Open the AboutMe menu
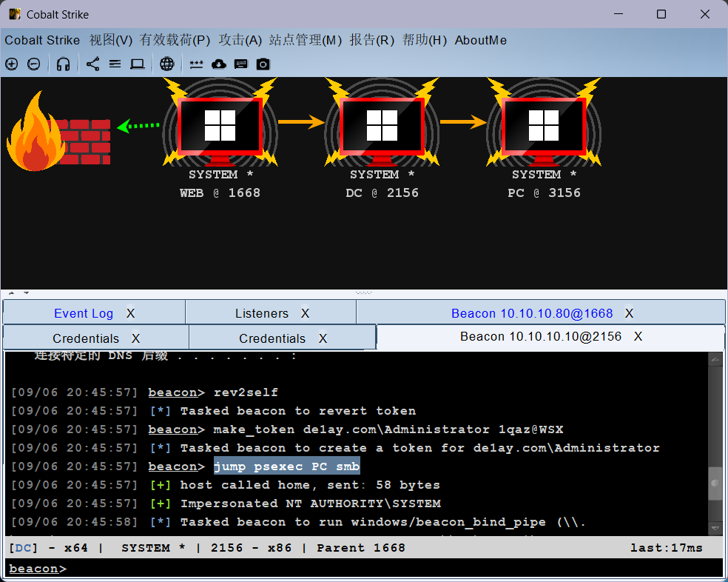Image resolution: width=728 pixels, height=582 pixels. click(x=481, y=41)
